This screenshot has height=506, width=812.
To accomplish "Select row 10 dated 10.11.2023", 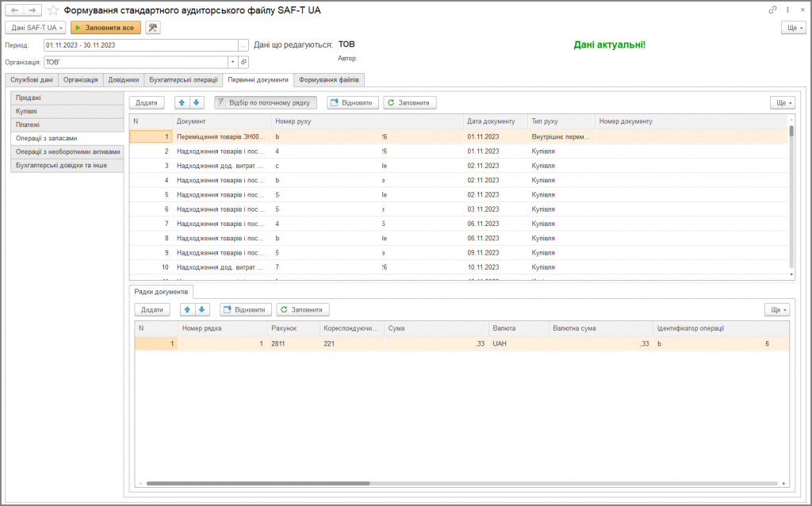I will pos(459,267).
